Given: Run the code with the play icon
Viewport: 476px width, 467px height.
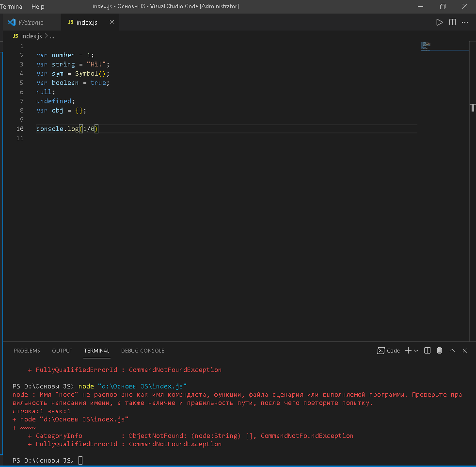Looking at the screenshot, I should 439,22.
